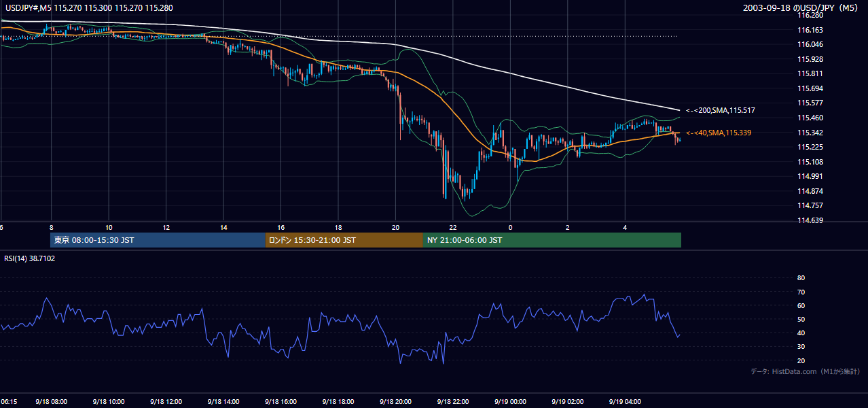Image resolution: width=868 pixels, height=408 pixels.
Task: Click hour label 12 under the price chart
Action: (x=166, y=228)
